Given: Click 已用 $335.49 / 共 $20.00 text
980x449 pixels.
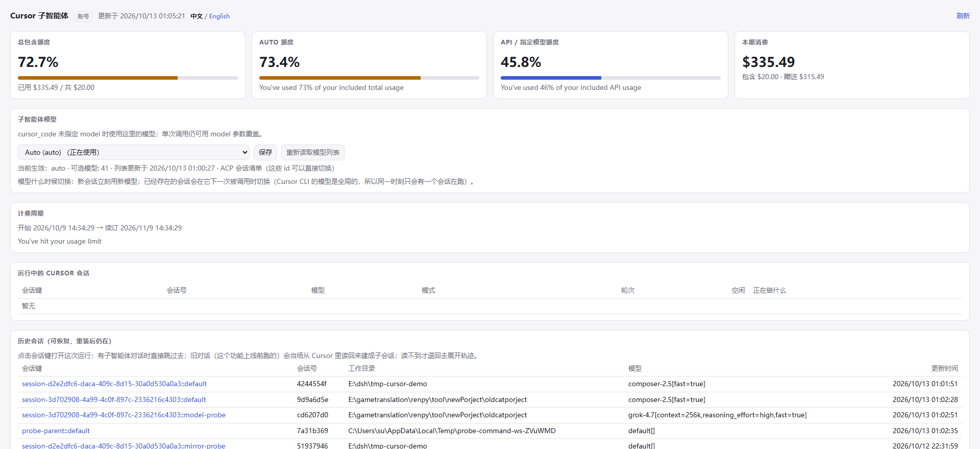Looking at the screenshot, I should pyautogui.click(x=56, y=87).
